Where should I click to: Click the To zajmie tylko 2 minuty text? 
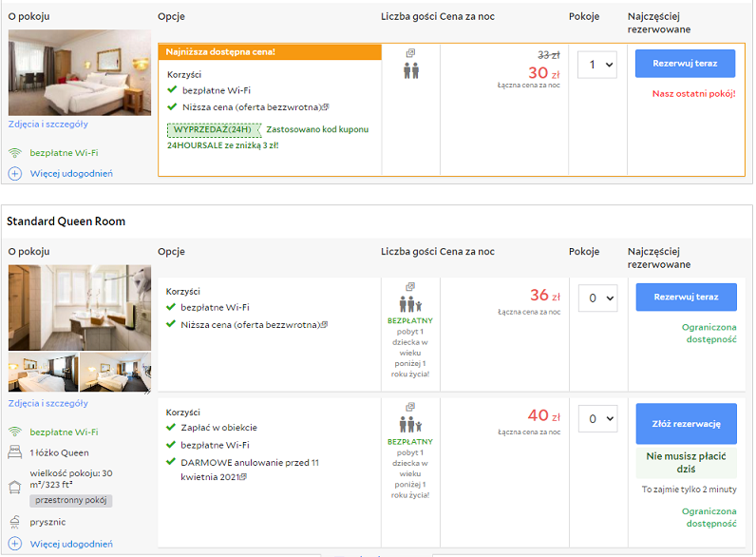(x=689, y=490)
